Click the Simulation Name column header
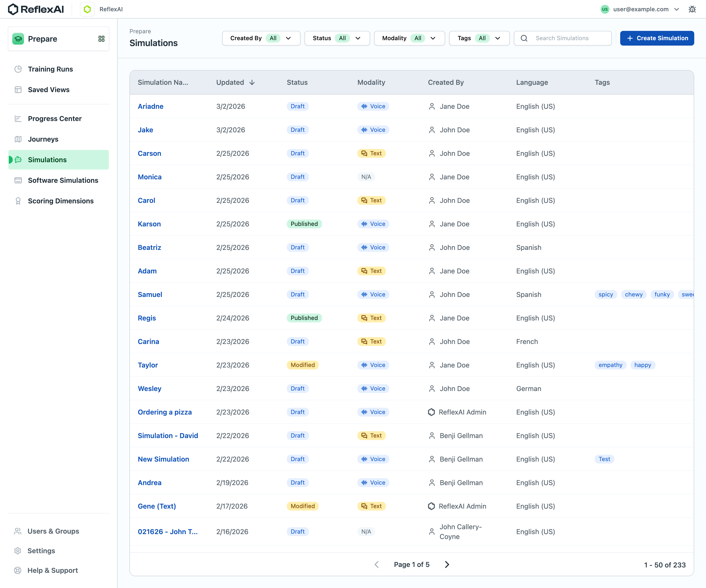Image resolution: width=706 pixels, height=588 pixels. pos(163,82)
